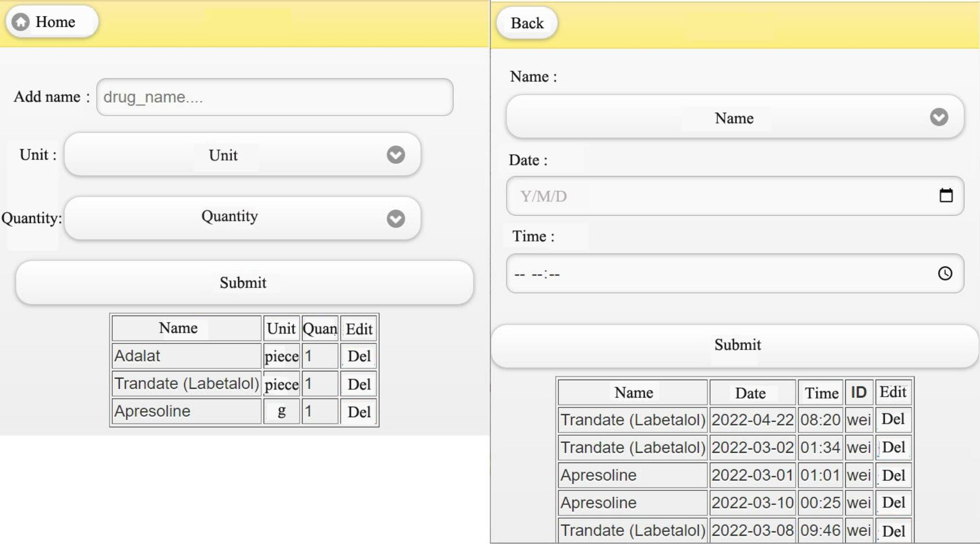This screenshot has width=980, height=544.
Task: Click the piece unit cell for Adalat
Action: (281, 356)
